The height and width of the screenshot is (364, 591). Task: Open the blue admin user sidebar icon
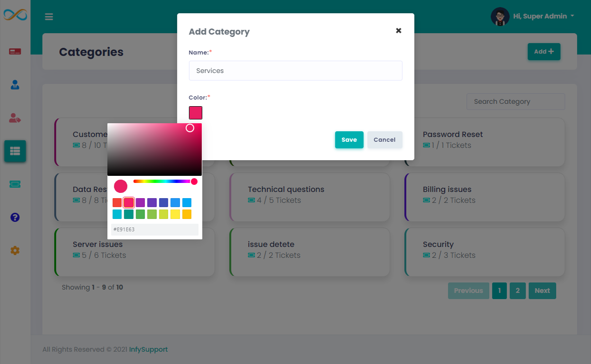point(15,85)
